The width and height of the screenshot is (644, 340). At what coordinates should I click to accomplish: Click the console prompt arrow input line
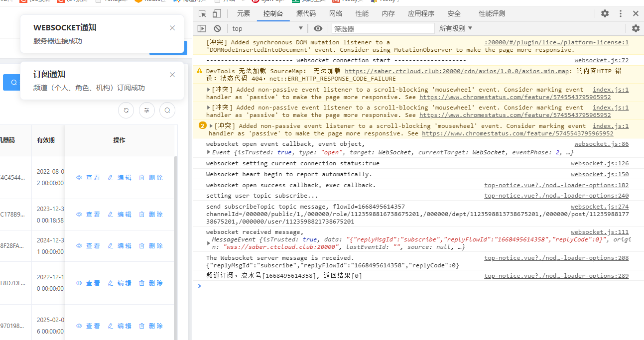418,286
